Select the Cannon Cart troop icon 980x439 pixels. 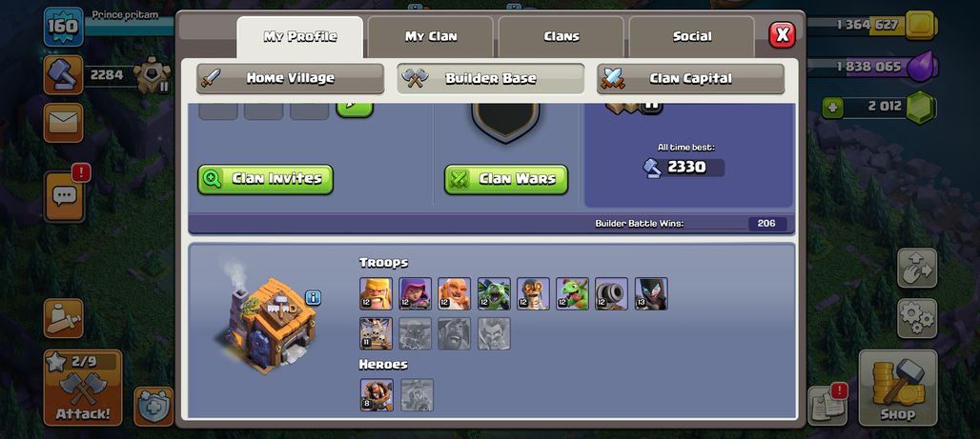click(x=611, y=293)
